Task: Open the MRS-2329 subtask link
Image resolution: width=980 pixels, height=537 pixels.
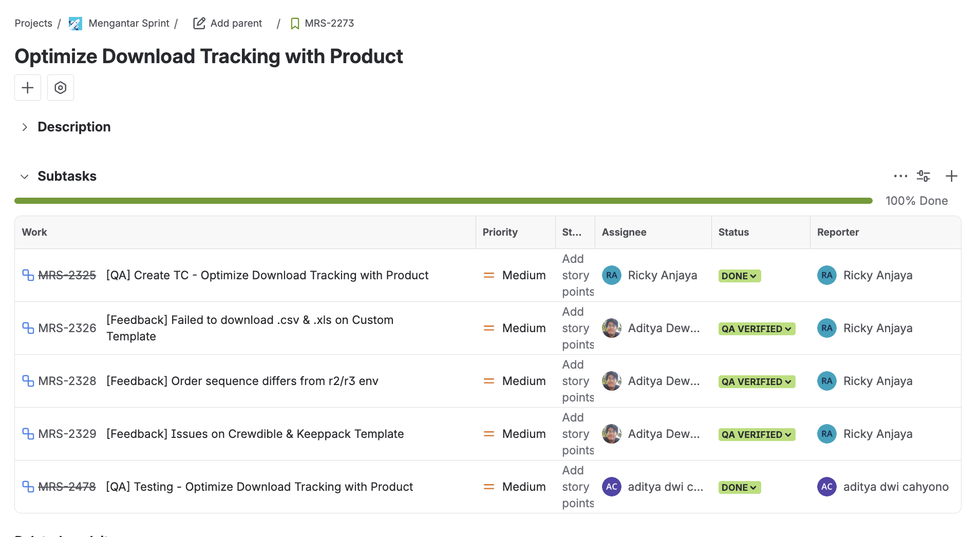Action: (67, 434)
